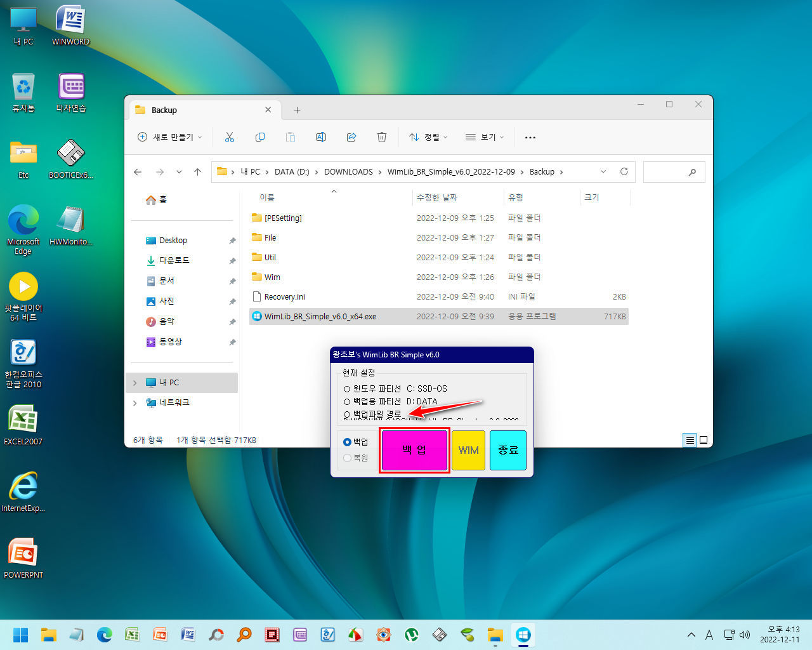Close the Backup tab with its X
Screen dimensions: 812x650
[268, 110]
